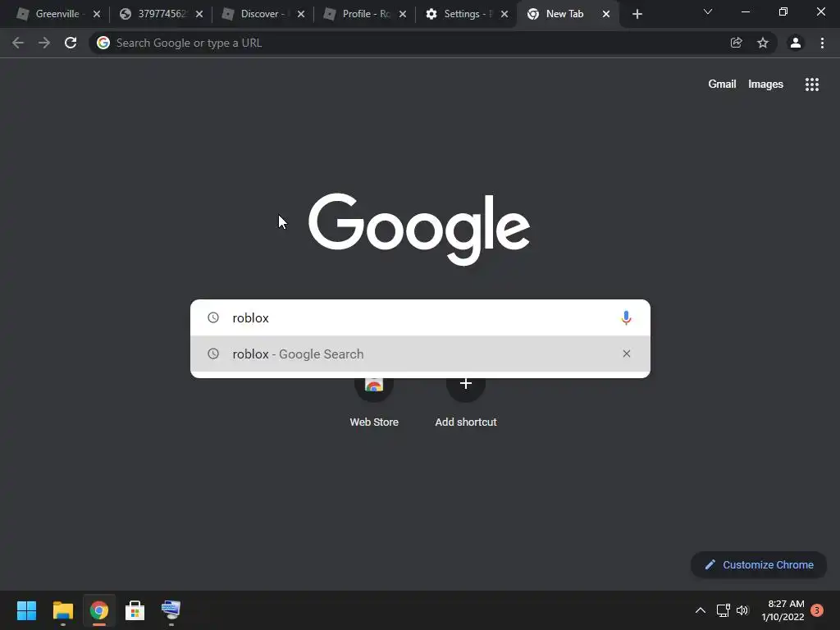Switch to the 379774562 tab
840x630 pixels.
[x=159, y=14]
